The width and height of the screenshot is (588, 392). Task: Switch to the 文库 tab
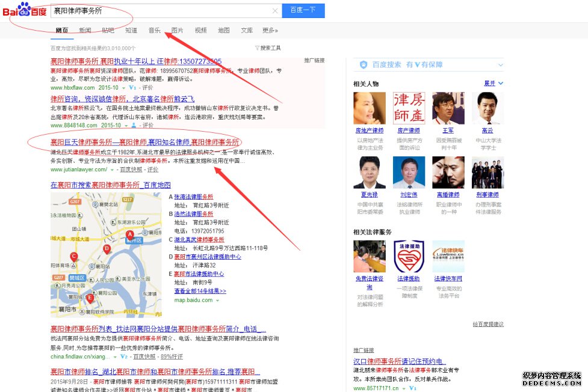[x=247, y=30]
